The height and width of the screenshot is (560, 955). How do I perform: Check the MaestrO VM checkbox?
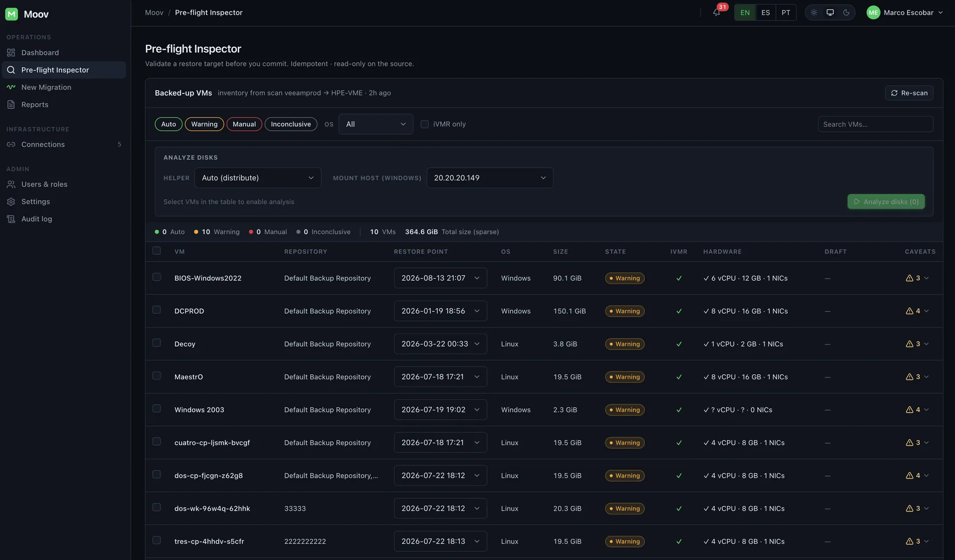coord(157,376)
